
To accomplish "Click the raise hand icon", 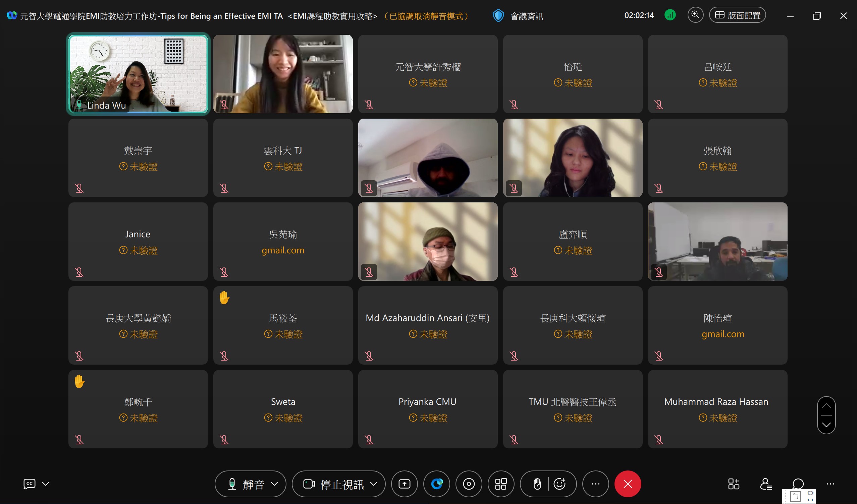I will click(x=537, y=484).
